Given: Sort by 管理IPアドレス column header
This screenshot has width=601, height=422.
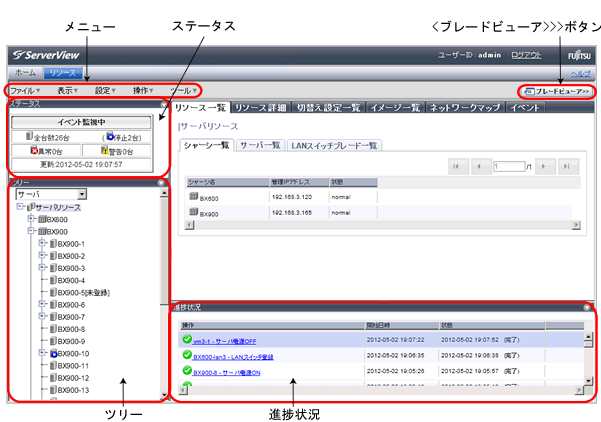Looking at the screenshot, I should point(299,182).
